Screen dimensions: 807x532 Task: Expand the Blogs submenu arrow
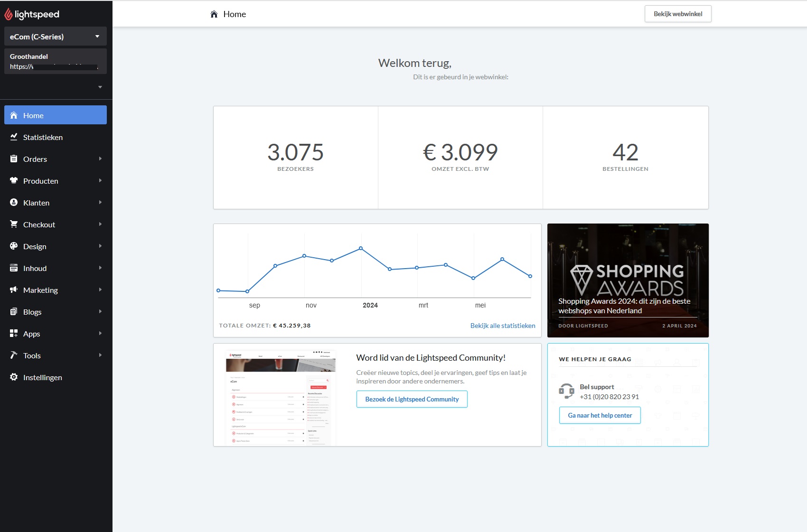(100, 312)
